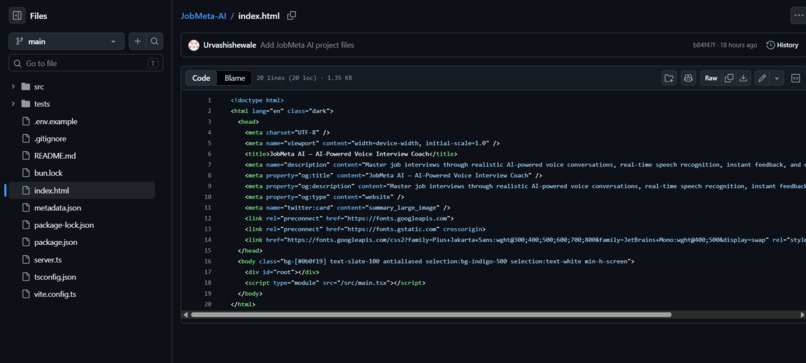Click scrollbar left arrow under code
Viewport: 806px width, 363px height.
(x=186, y=314)
